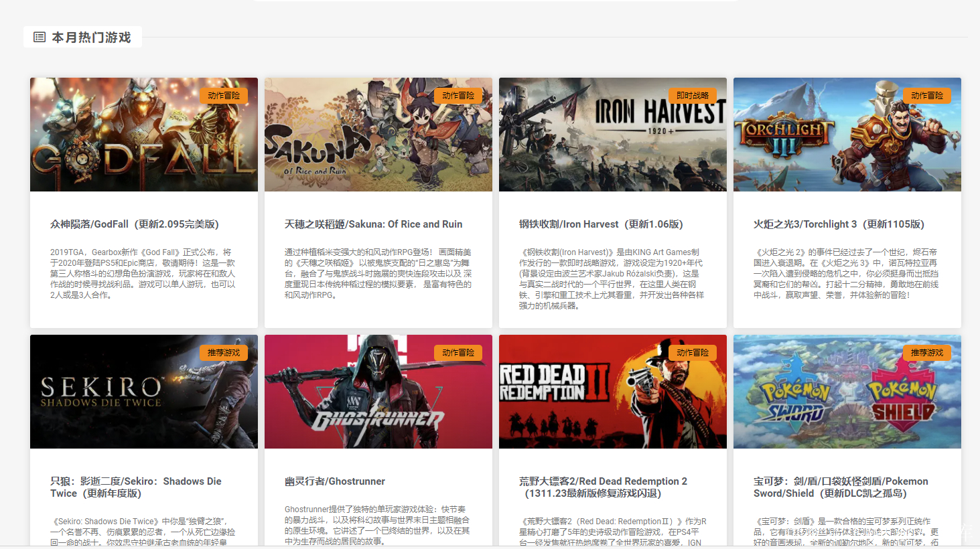Open the Red Dead Redemption II cover image
Screen dimensions: 980x549
point(613,392)
